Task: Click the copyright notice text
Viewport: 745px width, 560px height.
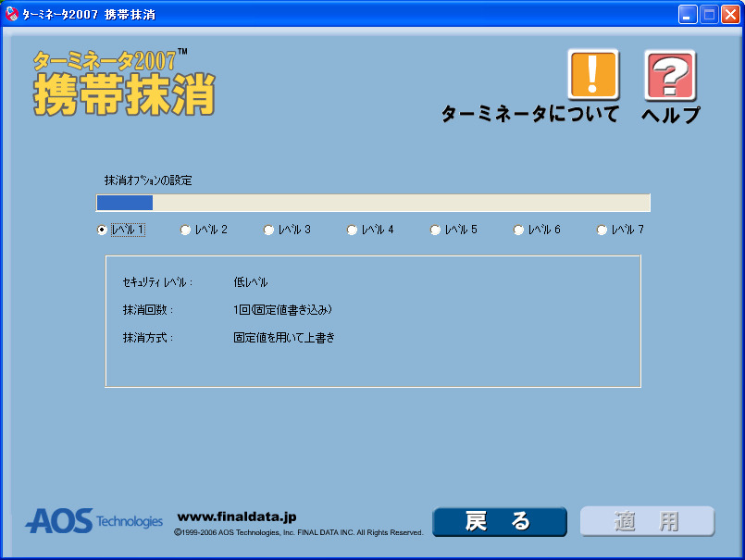Action: tap(298, 532)
